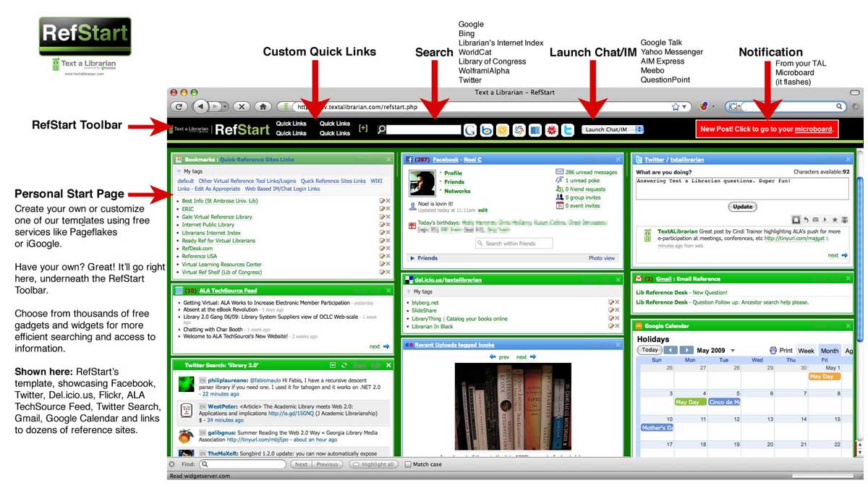Open the WolframAlpha red icon in toolbar
The height and width of the screenshot is (488, 868).
click(x=552, y=130)
